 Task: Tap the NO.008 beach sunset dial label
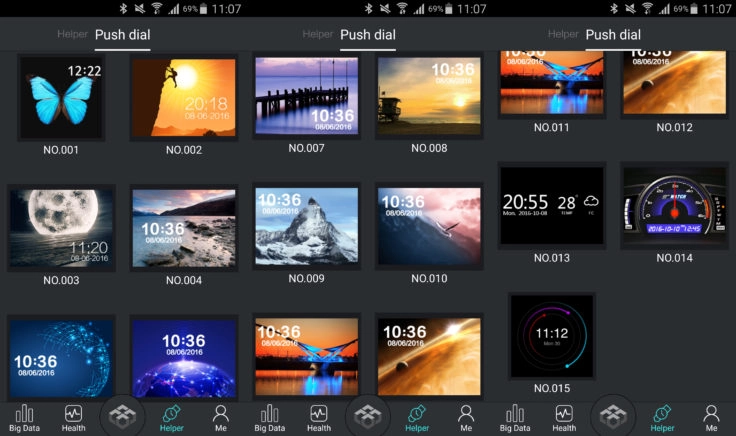pos(429,148)
